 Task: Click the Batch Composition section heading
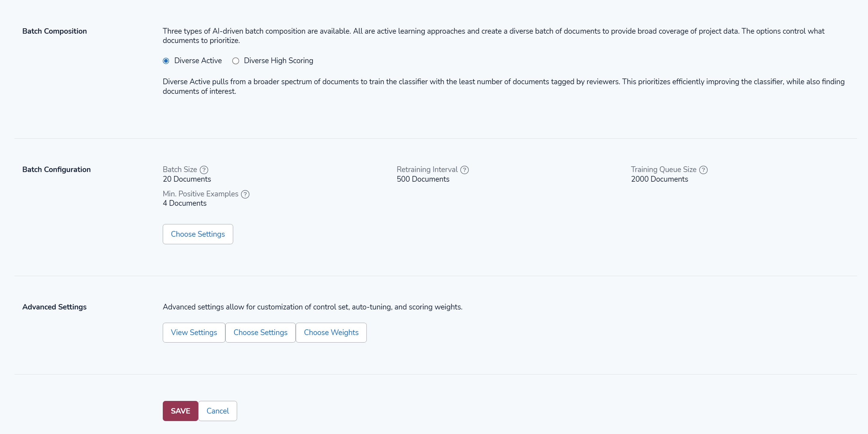54,31
